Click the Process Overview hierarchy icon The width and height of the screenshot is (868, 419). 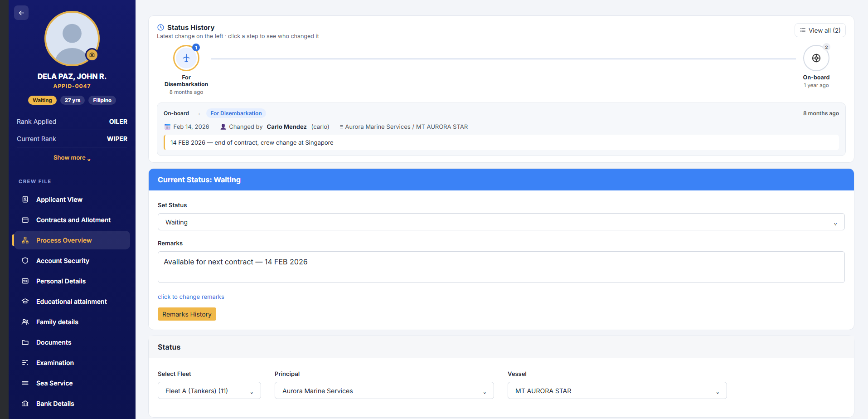point(25,240)
